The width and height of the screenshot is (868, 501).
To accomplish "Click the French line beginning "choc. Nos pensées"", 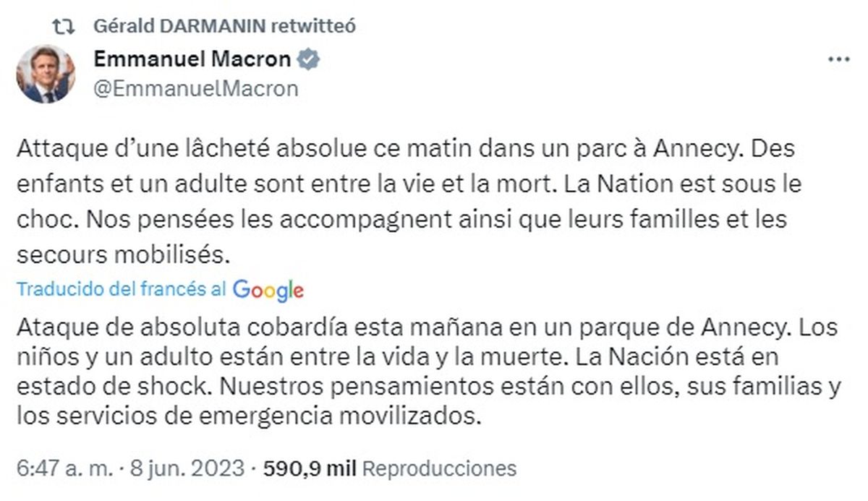I will click(x=400, y=219).
